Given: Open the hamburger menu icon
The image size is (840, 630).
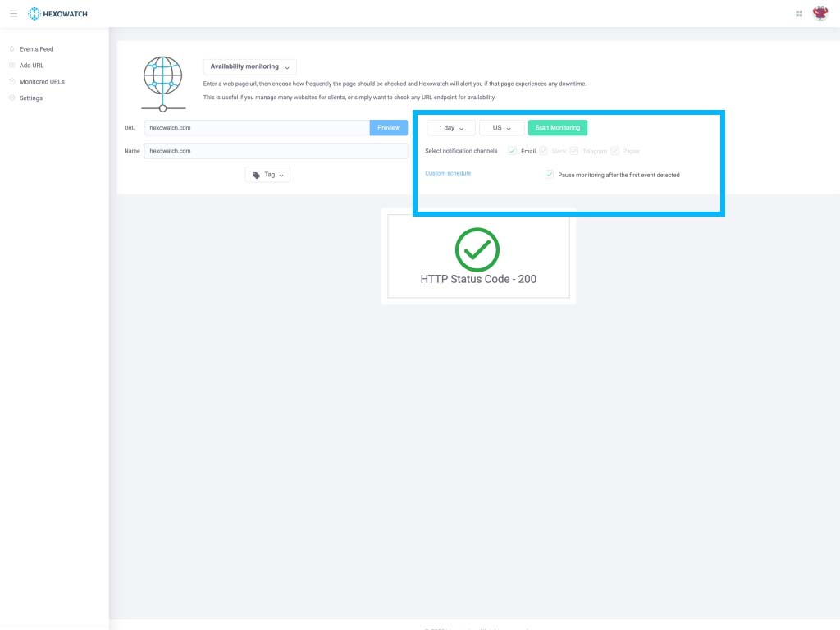Looking at the screenshot, I should point(13,13).
